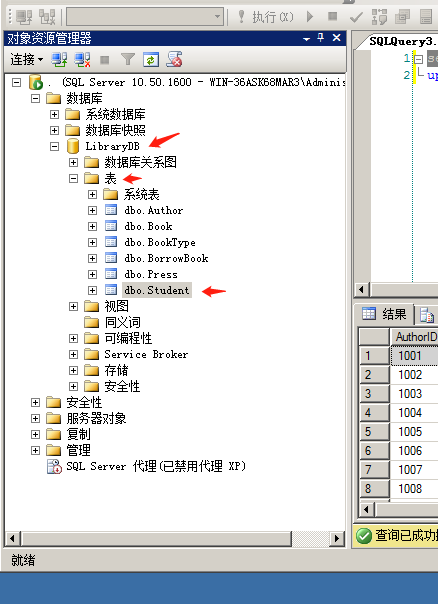Screen dimensions: 438x604
Task: Refresh the Object Explorer tree
Action: [x=151, y=60]
